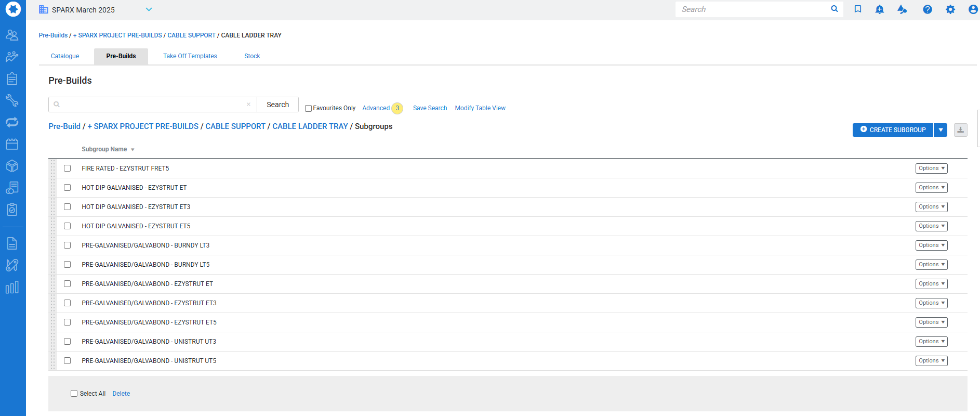
Task: Expand the SPARX March 2025 company dropdown
Action: (x=149, y=9)
